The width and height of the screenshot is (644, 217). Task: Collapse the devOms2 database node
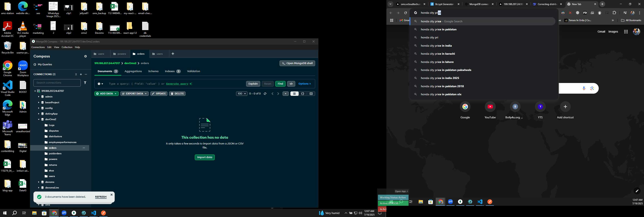click(38, 120)
